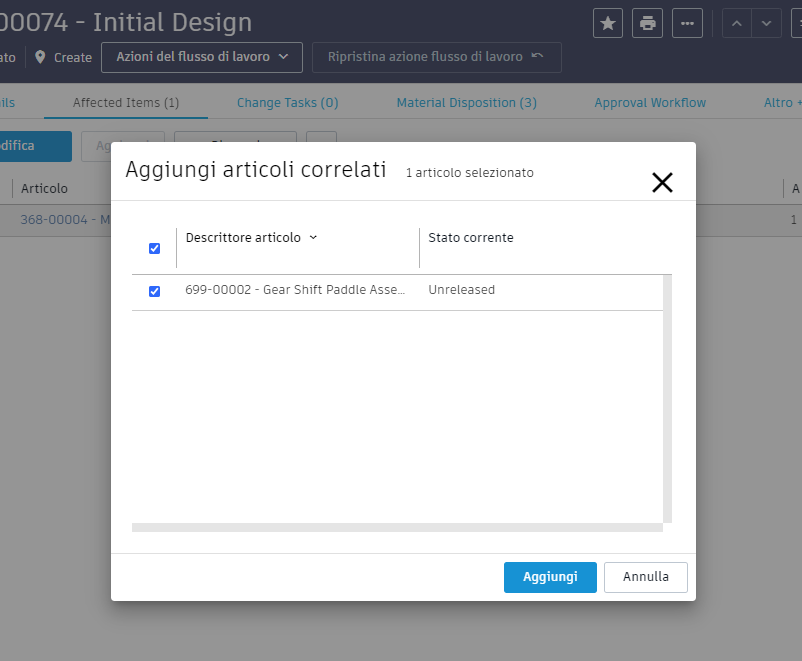Confirm with the Aggiungi button
802x661 pixels.
[549, 577]
